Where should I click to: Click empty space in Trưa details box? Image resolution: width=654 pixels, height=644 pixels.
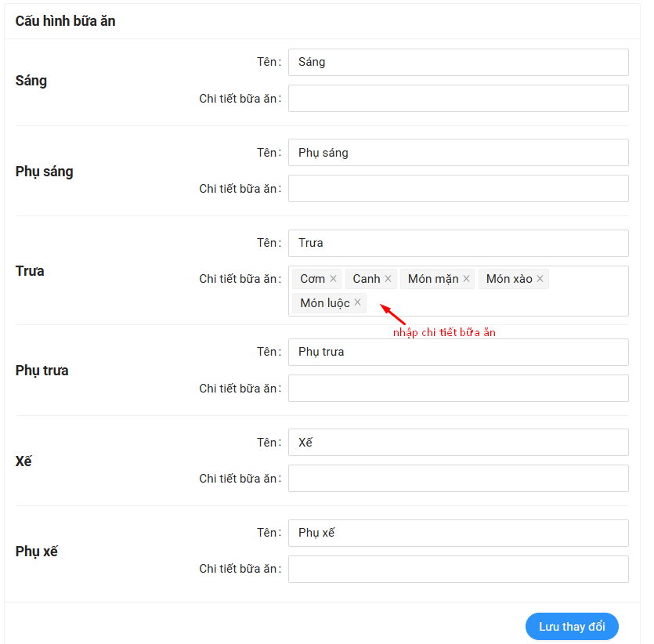pyautogui.click(x=501, y=302)
